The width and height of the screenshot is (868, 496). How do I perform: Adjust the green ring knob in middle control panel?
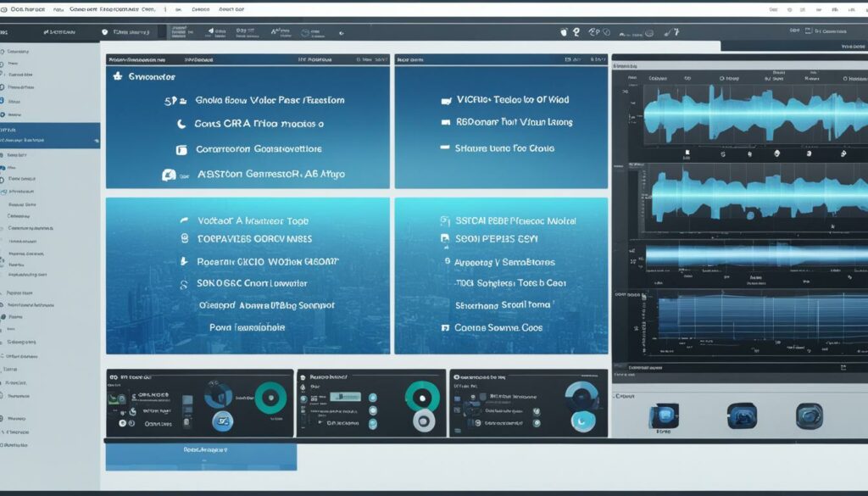point(422,398)
